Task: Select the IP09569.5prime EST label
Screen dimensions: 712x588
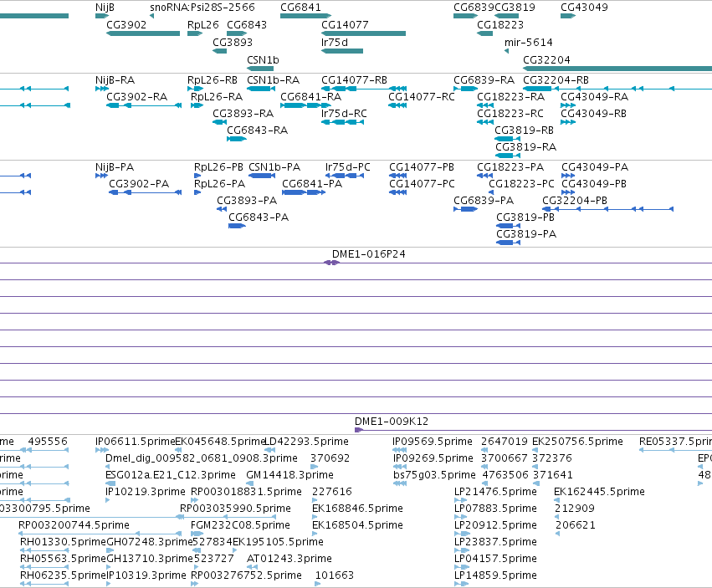Action: pos(433,442)
